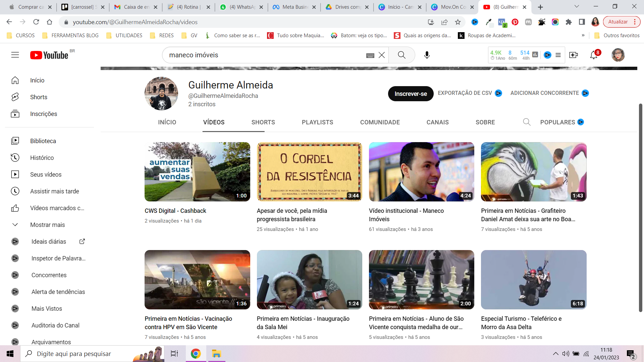The image size is (644, 362).
Task: Open the YouTube notifications bell
Action: (594, 55)
